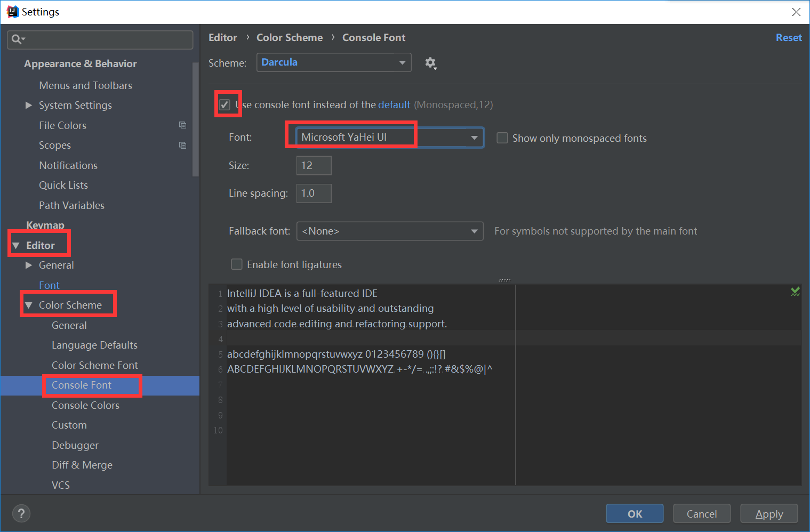Select Console Colors in the settings tree
Viewport: 810px width, 532px height.
click(x=85, y=405)
